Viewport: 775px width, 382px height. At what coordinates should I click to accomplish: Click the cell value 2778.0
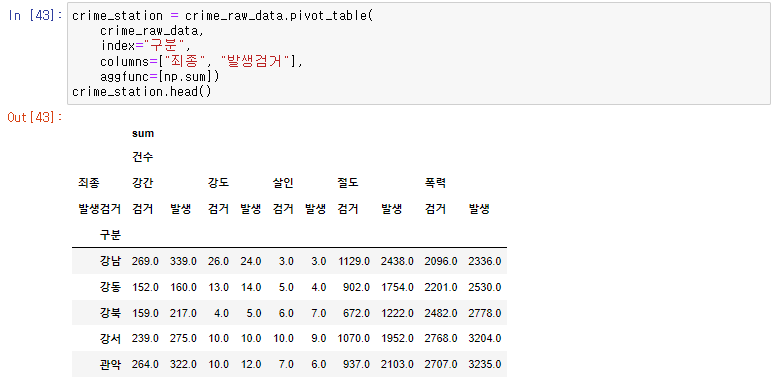484,313
